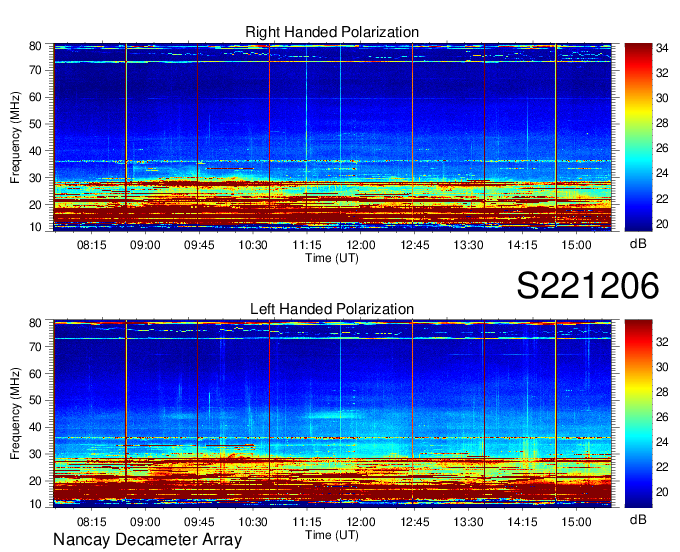
Task: Click the left-handed spectrogram plot area
Action: 332,414
